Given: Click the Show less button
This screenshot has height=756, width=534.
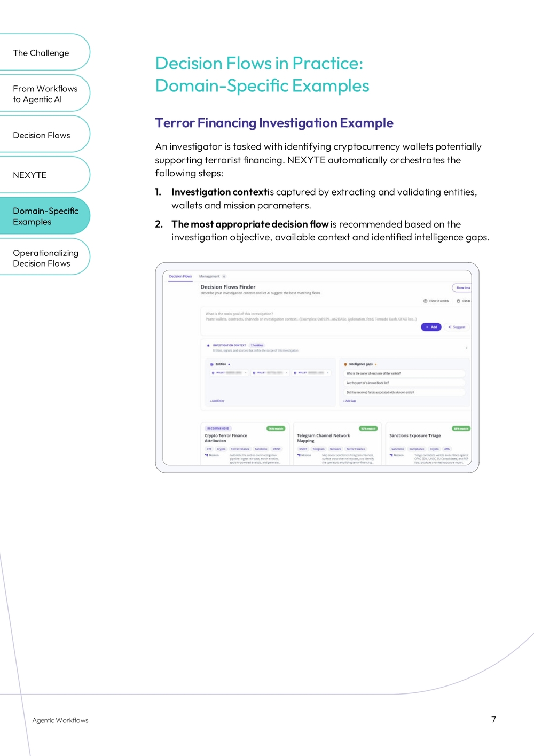Looking at the screenshot, I should [462, 287].
